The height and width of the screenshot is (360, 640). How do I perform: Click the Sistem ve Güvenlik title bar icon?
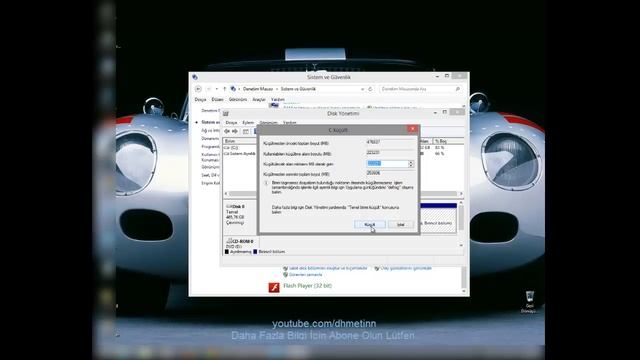(x=195, y=77)
